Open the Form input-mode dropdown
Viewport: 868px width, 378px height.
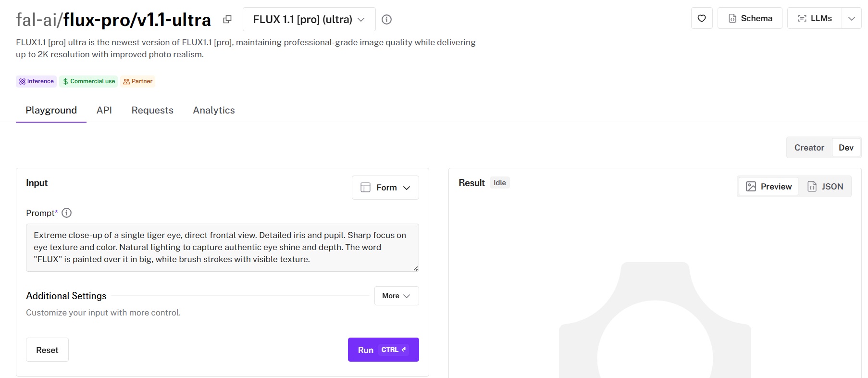(x=385, y=188)
